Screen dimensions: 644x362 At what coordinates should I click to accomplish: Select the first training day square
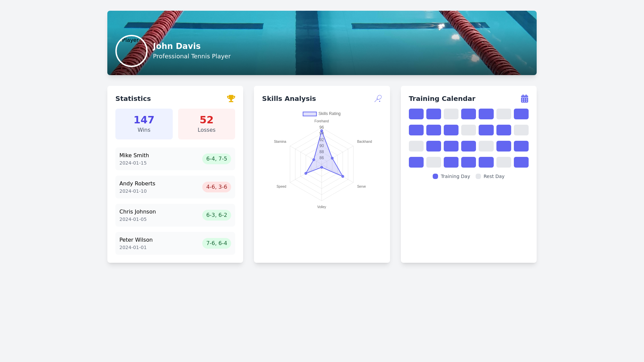tap(416, 114)
